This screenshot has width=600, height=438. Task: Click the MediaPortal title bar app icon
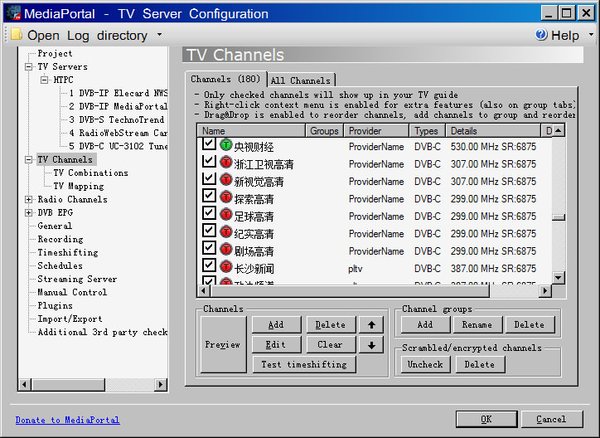click(14, 13)
